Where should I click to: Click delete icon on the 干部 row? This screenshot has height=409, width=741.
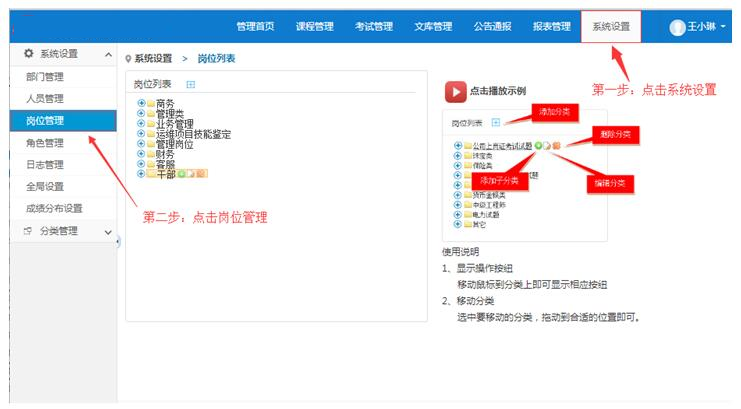tap(201, 174)
